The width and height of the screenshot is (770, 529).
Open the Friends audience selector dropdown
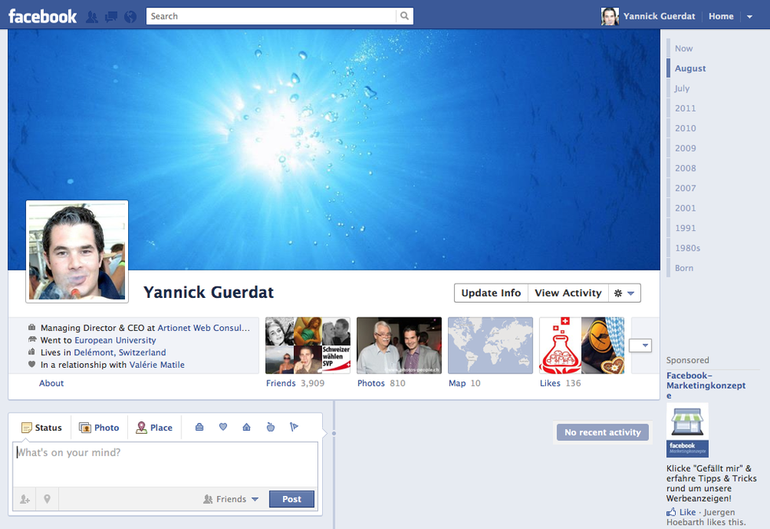coord(231,499)
